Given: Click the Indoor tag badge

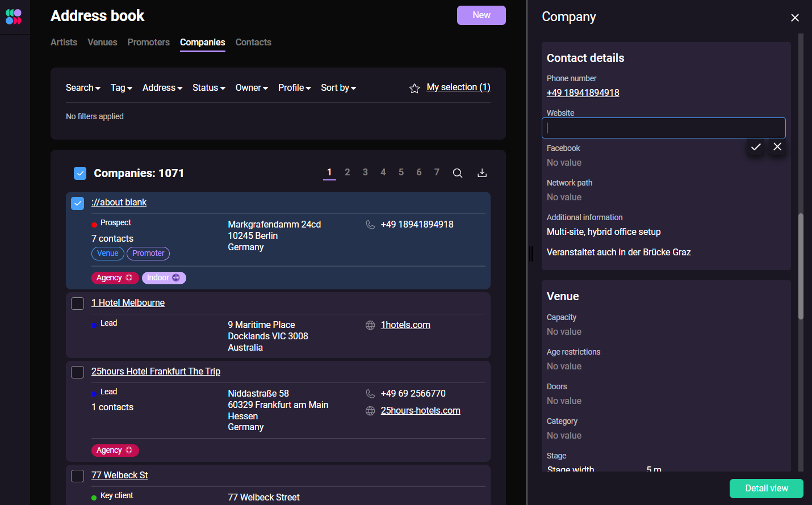Looking at the screenshot, I should pos(164,278).
